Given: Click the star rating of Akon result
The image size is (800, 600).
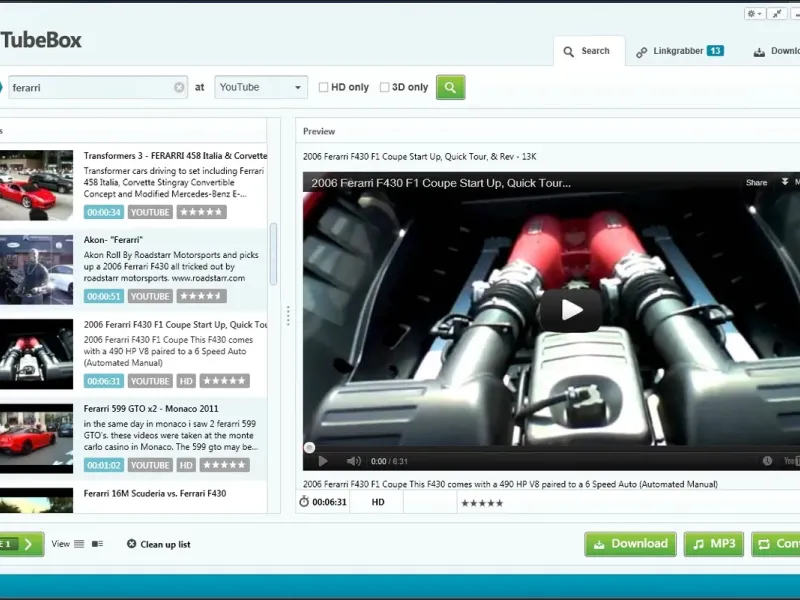Looking at the screenshot, I should (x=202, y=296).
